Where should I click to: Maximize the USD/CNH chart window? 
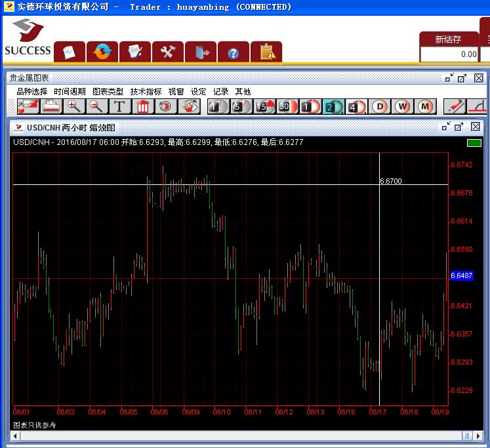coord(459,127)
